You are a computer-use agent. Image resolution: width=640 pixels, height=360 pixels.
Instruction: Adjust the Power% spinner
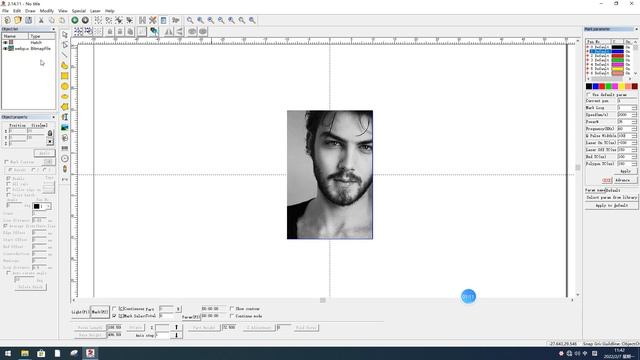634,122
